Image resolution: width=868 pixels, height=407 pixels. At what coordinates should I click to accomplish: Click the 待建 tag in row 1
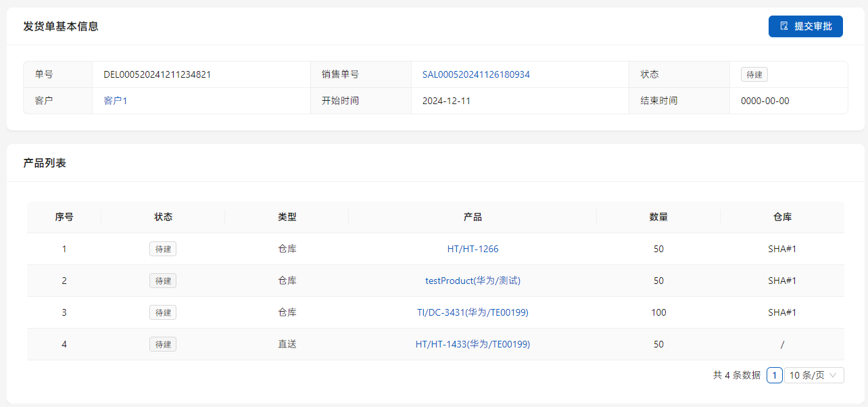click(x=163, y=249)
